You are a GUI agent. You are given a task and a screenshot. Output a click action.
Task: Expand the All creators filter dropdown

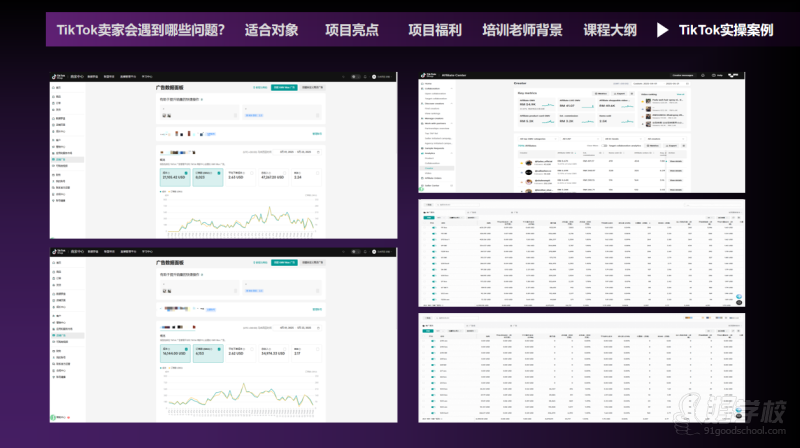666,139
